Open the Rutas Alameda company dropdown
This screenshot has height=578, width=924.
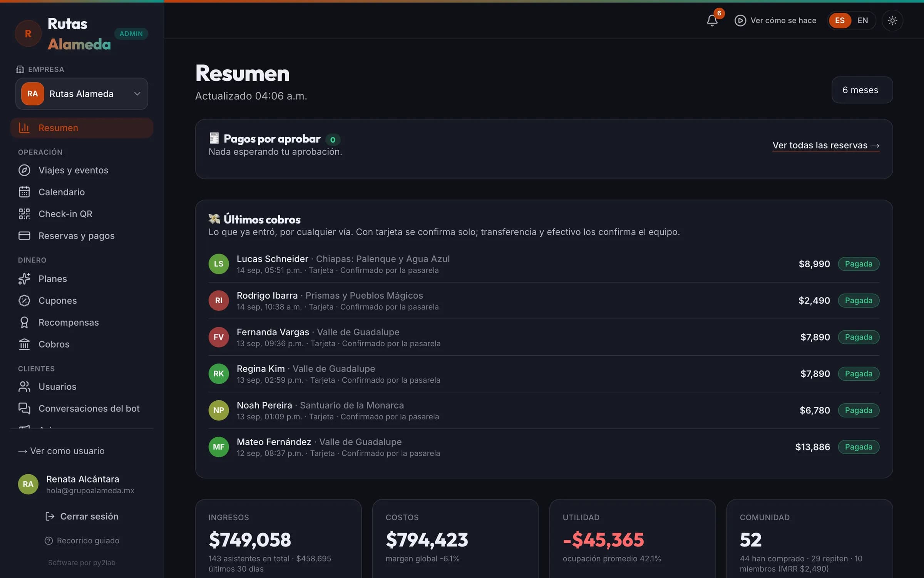(82, 94)
